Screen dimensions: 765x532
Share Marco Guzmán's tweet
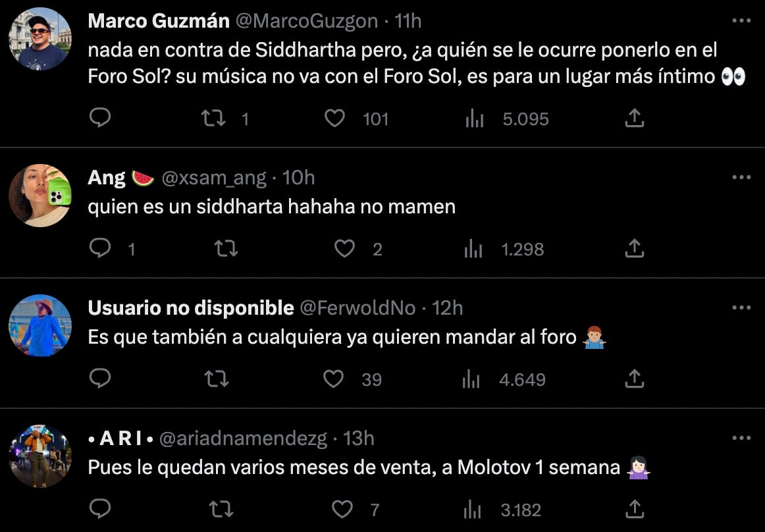(634, 119)
